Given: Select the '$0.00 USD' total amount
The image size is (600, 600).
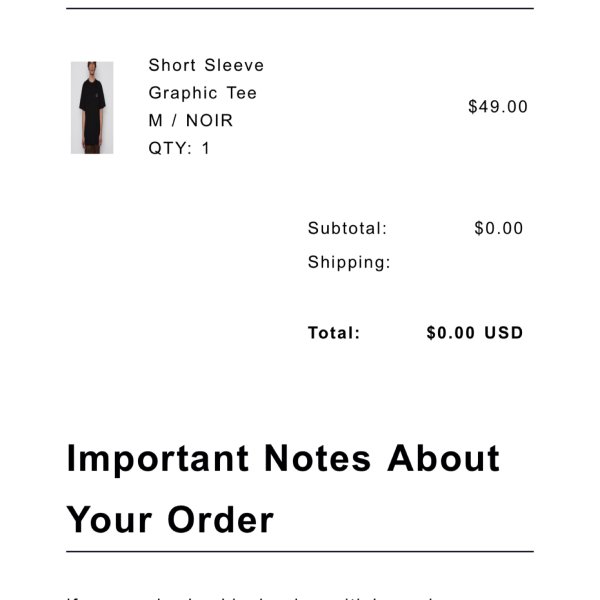Looking at the screenshot, I should click(x=475, y=333).
